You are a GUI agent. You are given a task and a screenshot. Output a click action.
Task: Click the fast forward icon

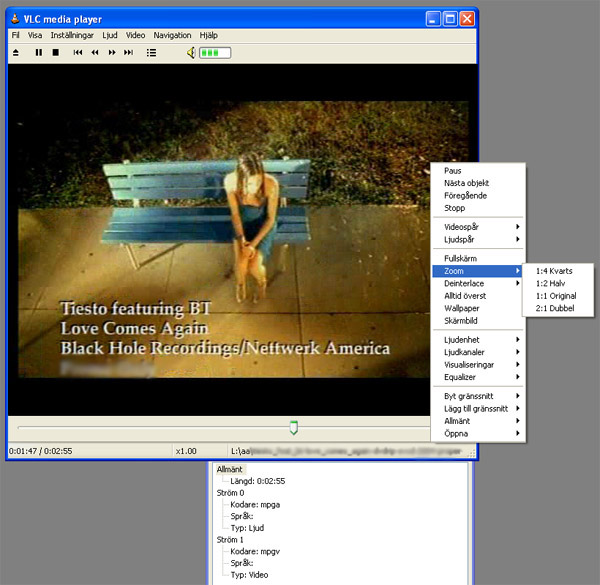coord(112,52)
